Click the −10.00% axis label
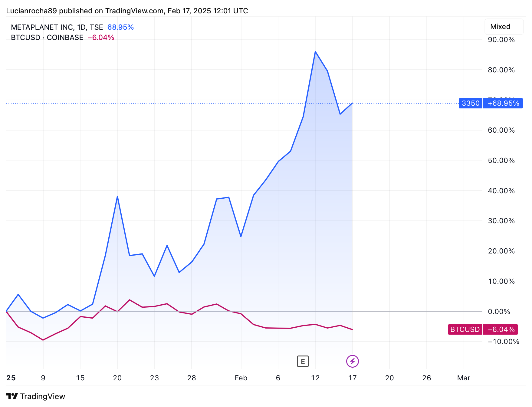 (504, 342)
